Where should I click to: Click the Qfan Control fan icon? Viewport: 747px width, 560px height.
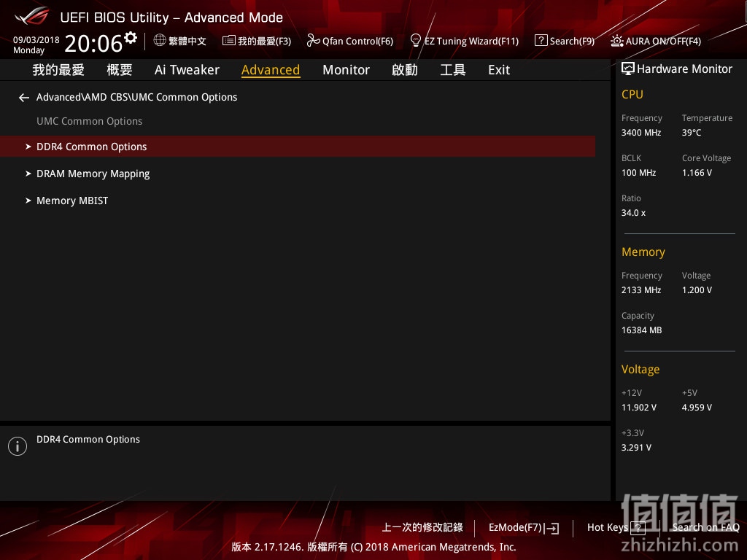click(313, 41)
